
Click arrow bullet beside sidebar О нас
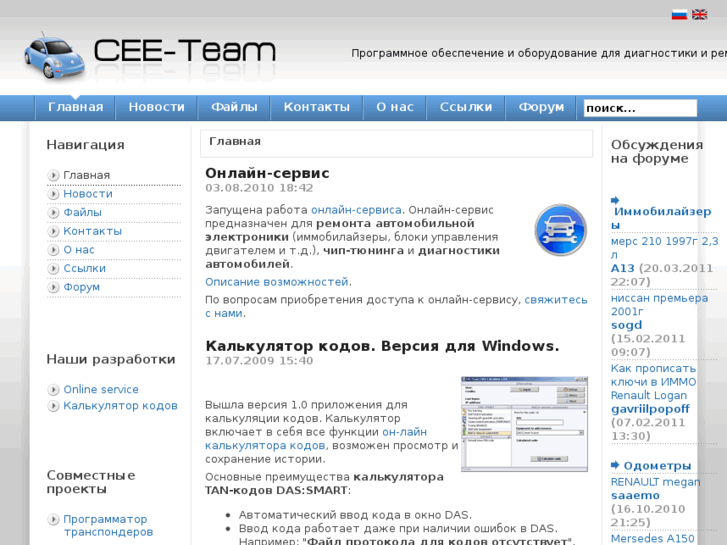point(53,250)
